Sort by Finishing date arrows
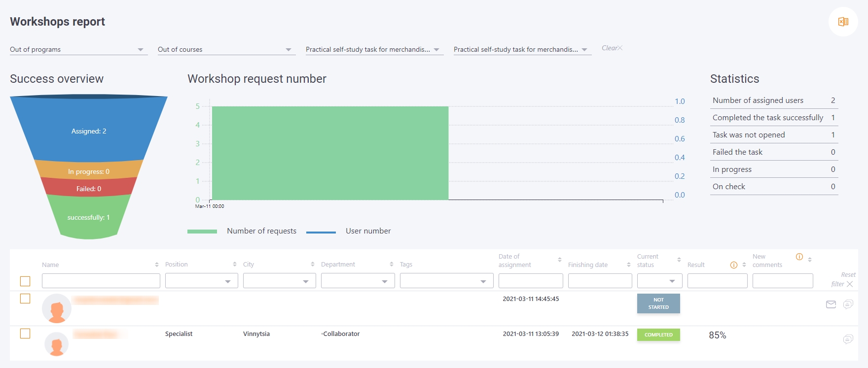Screen dimensions: 868x368 tap(629, 265)
